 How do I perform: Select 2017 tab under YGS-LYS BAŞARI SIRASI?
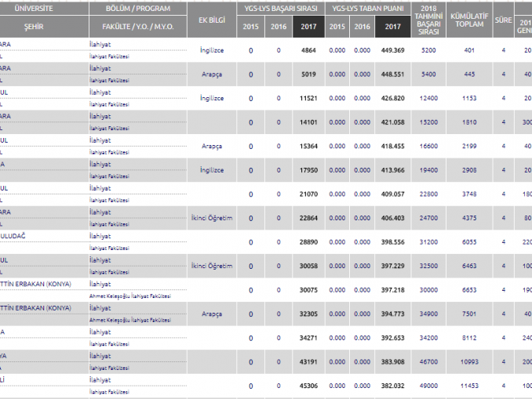click(308, 27)
